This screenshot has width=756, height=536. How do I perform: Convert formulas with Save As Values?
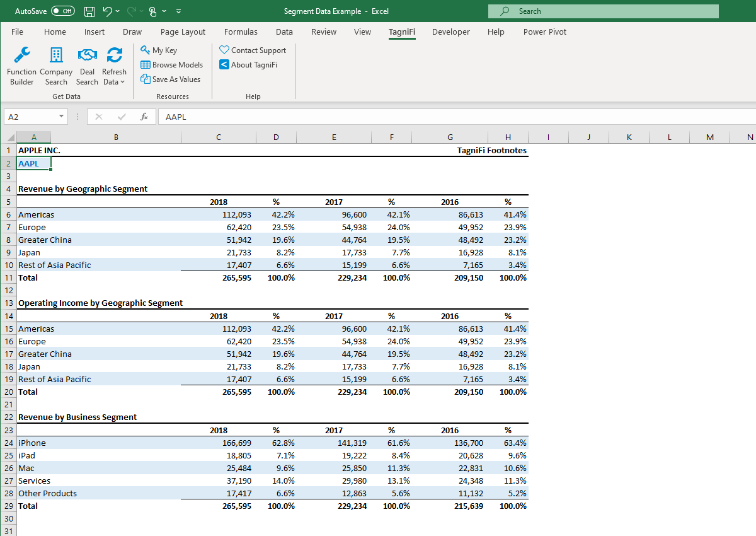171,79
